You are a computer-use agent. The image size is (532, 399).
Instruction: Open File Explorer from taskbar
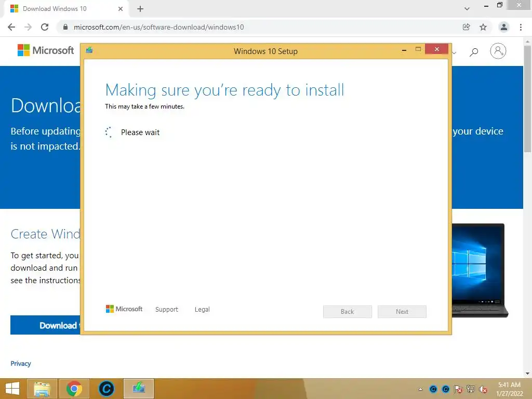(x=42, y=389)
